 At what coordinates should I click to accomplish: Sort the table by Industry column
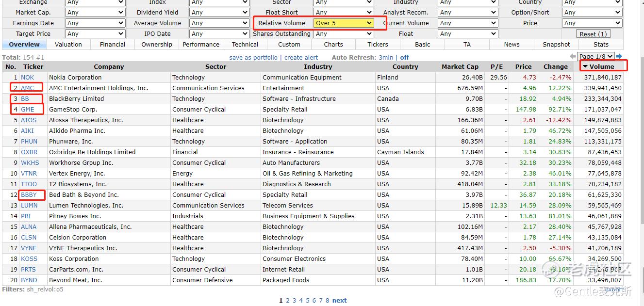(x=318, y=66)
